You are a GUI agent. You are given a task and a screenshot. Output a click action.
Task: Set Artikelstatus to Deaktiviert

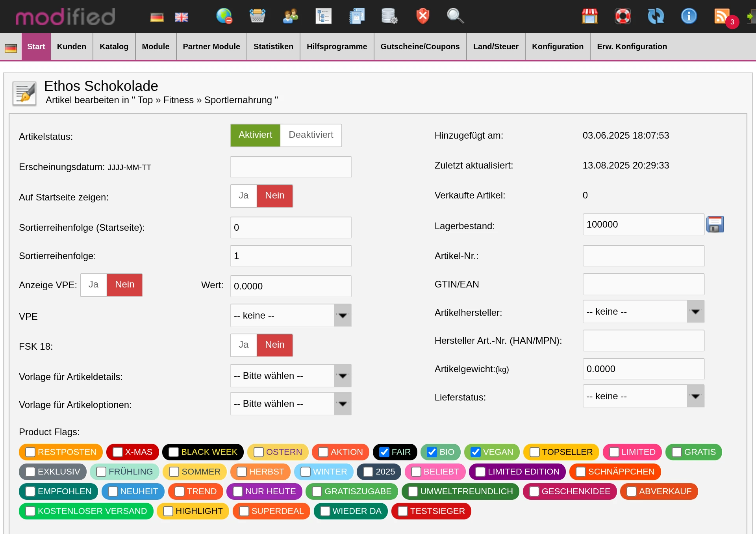click(311, 135)
